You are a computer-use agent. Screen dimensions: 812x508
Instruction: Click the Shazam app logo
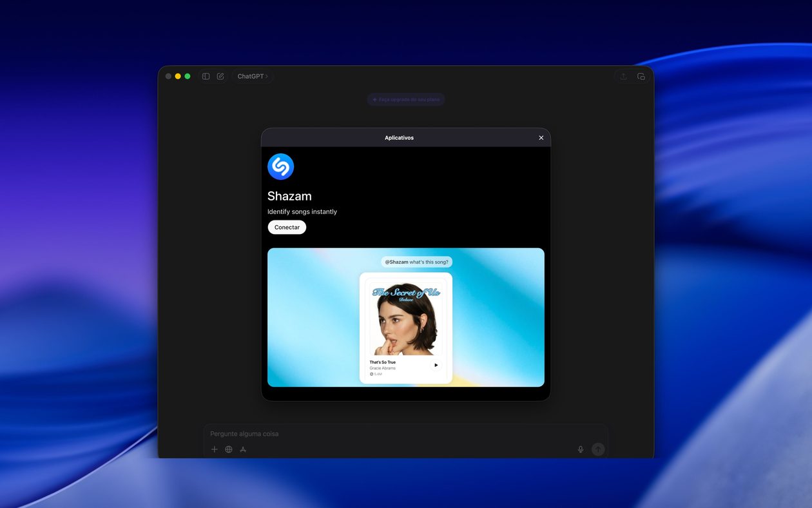point(280,166)
